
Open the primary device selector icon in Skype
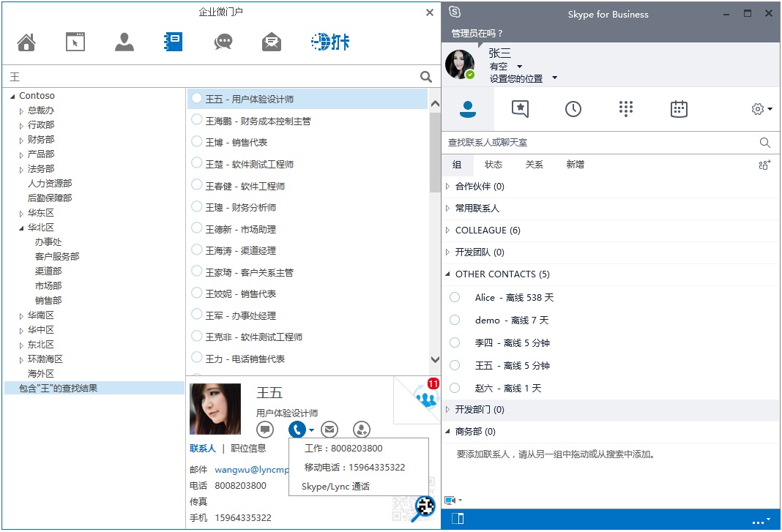pos(450,500)
